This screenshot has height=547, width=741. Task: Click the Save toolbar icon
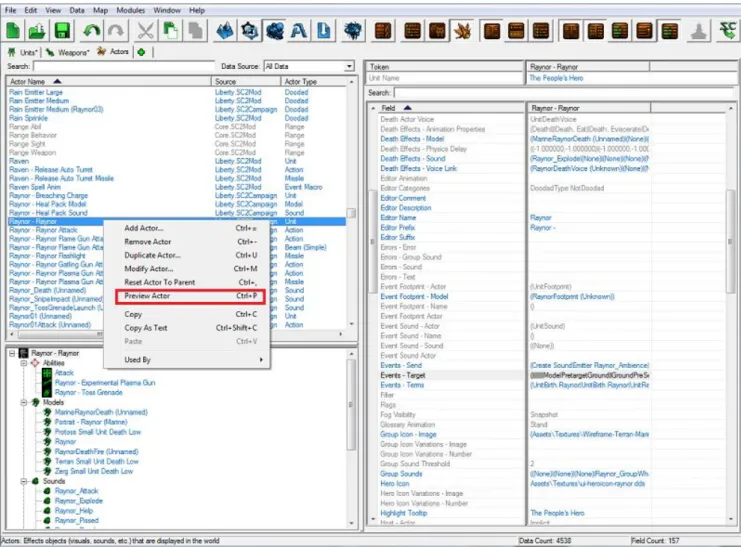pos(62,31)
